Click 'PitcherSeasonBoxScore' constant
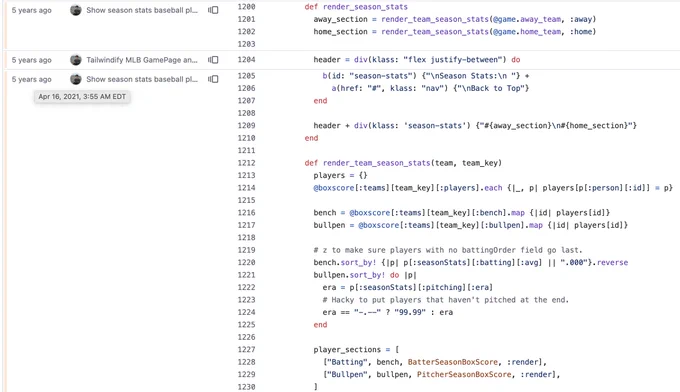680x392 pixels. tap(464, 375)
